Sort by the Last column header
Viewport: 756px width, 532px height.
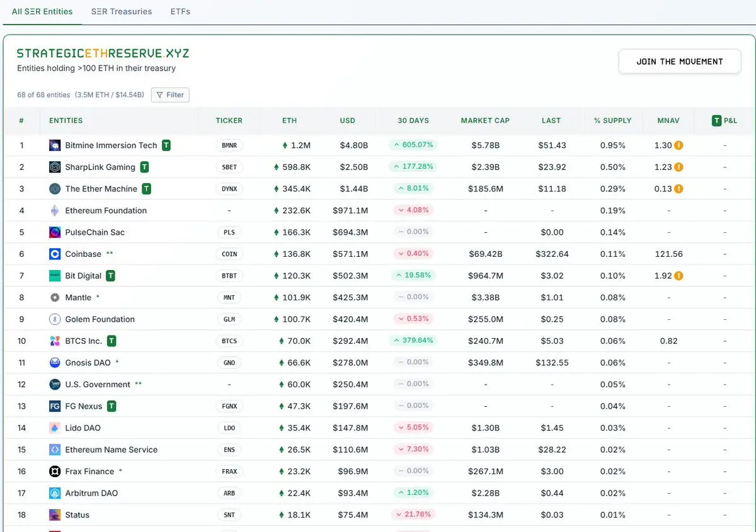tap(551, 121)
